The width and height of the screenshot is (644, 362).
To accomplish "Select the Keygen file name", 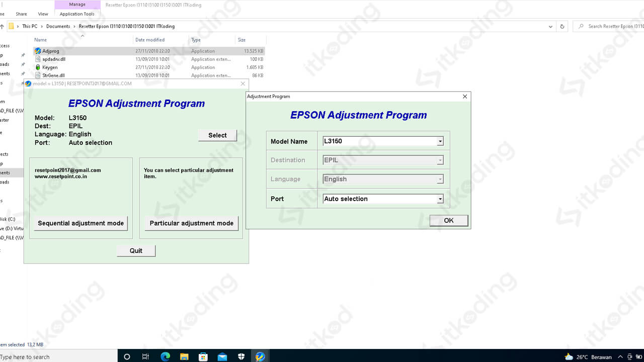I will pos(50,67).
